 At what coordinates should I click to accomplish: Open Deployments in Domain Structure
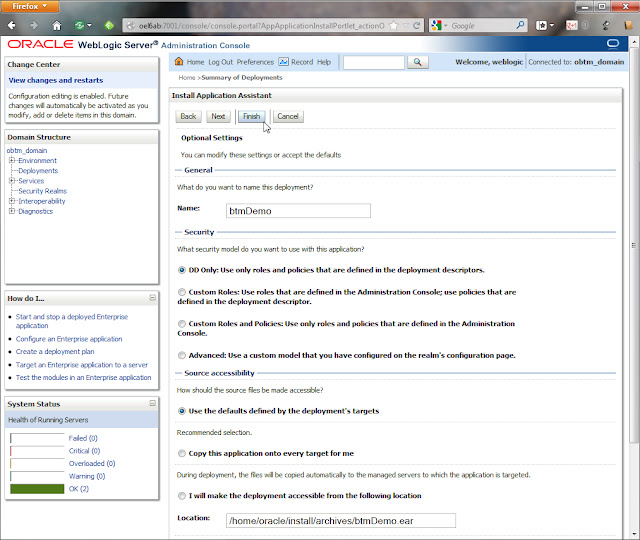point(38,171)
